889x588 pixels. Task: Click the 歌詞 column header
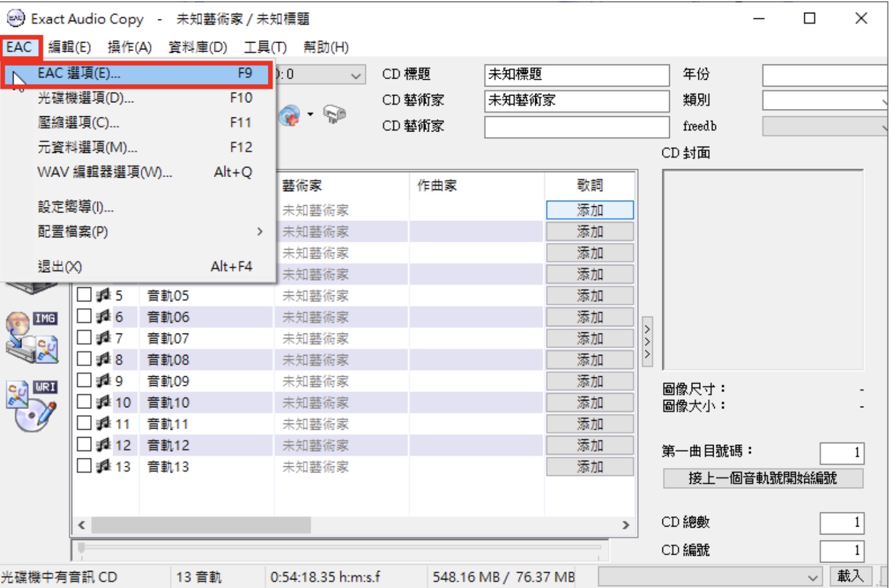click(589, 186)
